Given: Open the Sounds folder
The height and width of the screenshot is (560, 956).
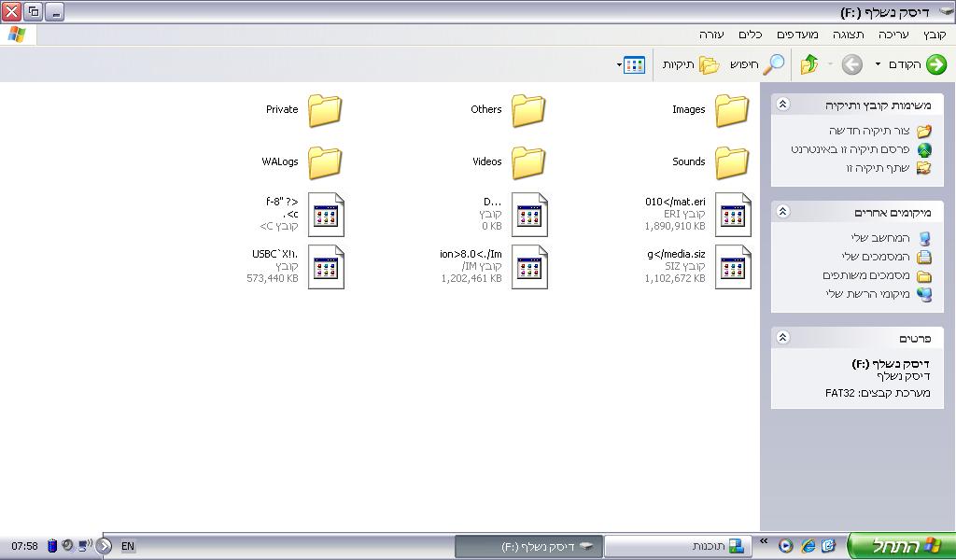Looking at the screenshot, I should coord(732,162).
